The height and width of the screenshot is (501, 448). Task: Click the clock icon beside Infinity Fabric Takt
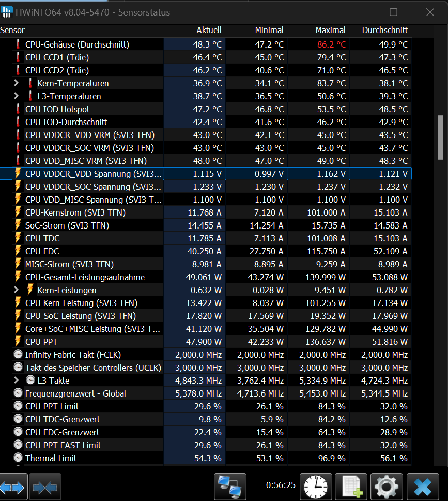(19, 355)
